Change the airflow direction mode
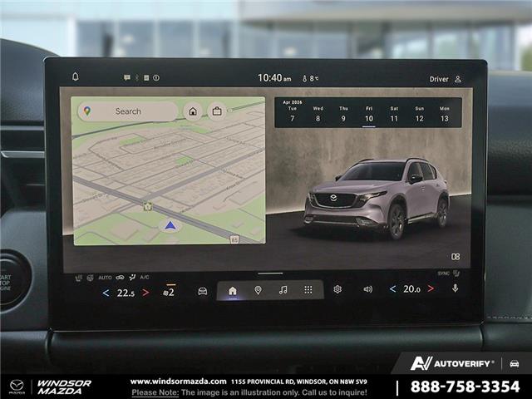This screenshot has height=399, width=532. [x=132, y=278]
